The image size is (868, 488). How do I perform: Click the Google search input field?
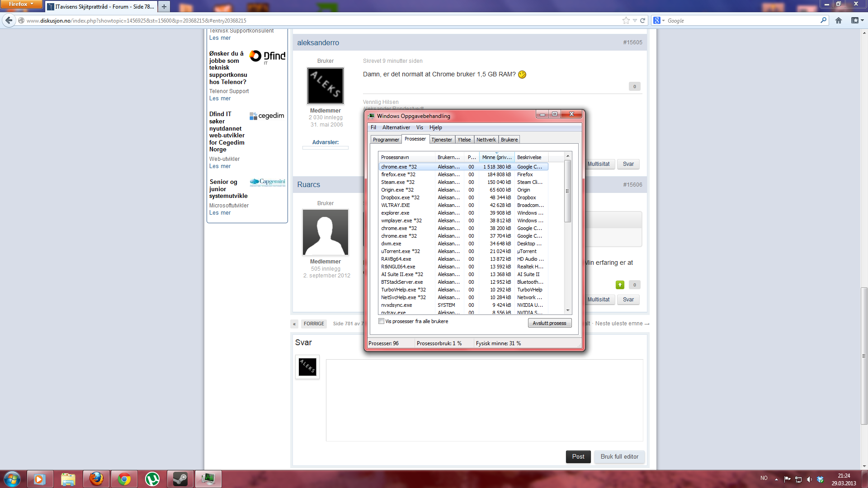click(x=742, y=20)
